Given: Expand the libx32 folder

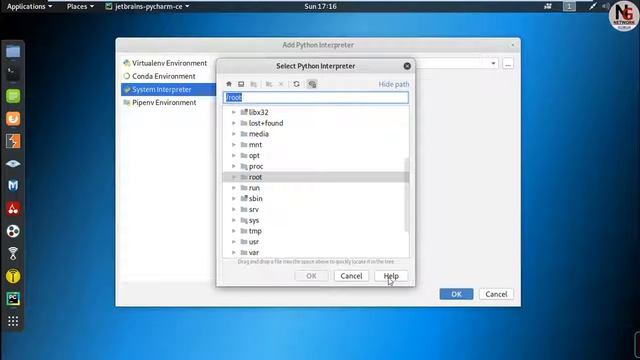Looking at the screenshot, I should [x=234, y=112].
